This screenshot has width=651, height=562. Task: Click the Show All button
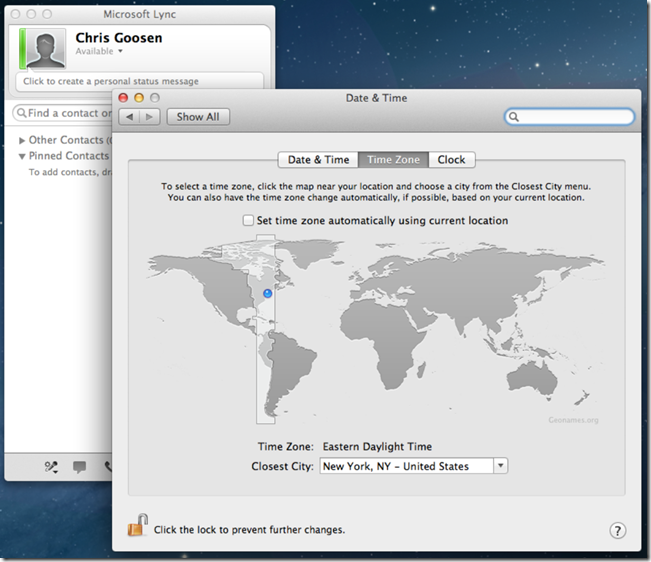pyautogui.click(x=198, y=117)
